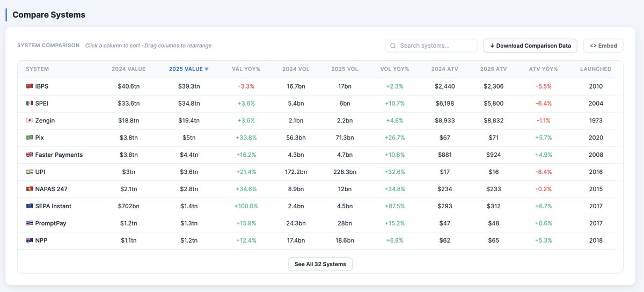Click the Australia flag next to NPP
Image resolution: width=644 pixels, height=292 pixels.
[x=30, y=241]
